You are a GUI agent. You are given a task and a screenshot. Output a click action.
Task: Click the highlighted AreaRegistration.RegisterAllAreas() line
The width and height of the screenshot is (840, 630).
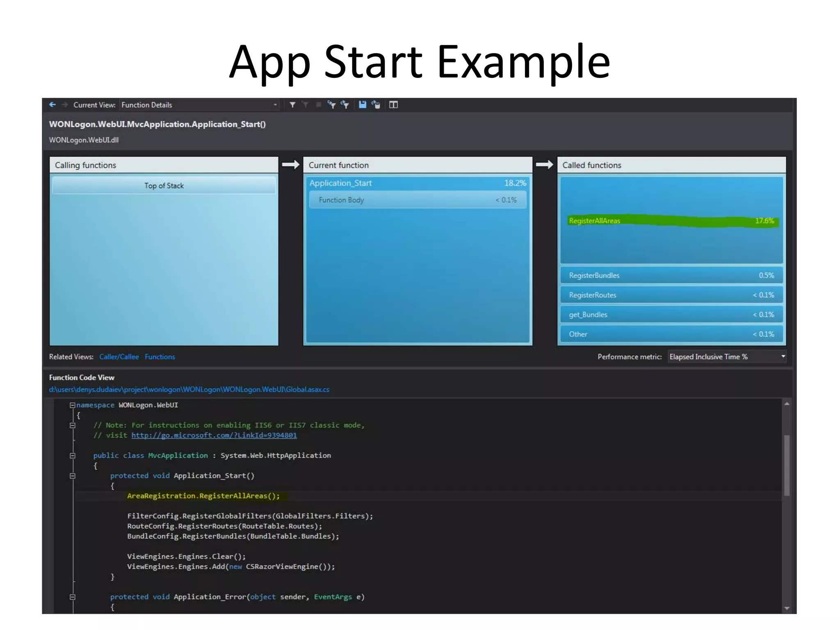point(203,496)
